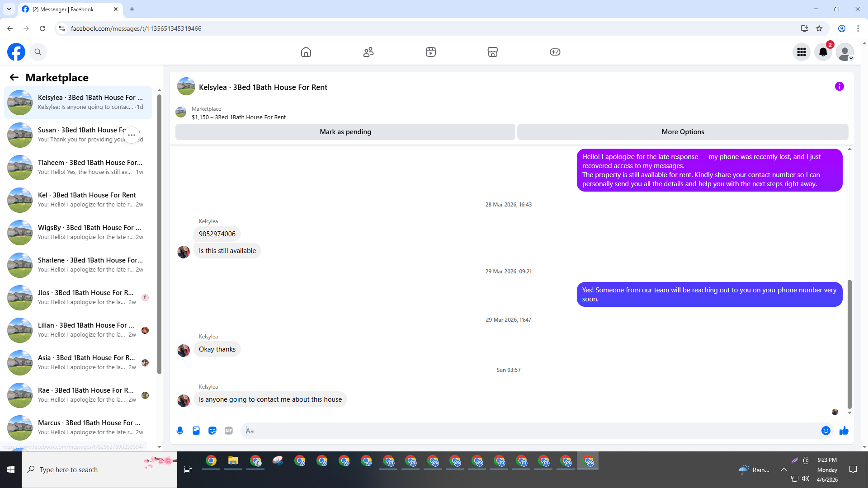Screen dimensions: 868x488
Task: Reload the page
Action: [42, 28]
